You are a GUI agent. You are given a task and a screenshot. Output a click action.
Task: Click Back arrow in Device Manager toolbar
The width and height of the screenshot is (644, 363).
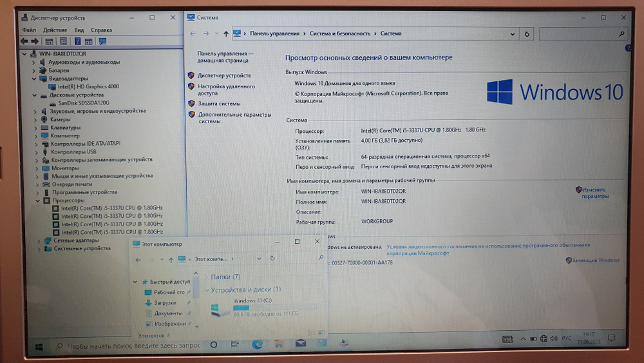[x=24, y=41]
